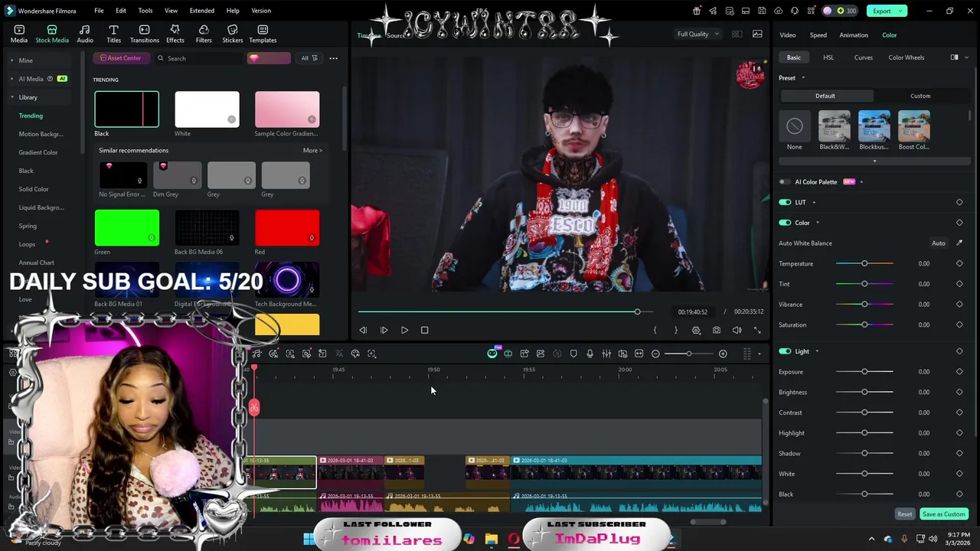Click the cloud upload icon

click(779, 11)
